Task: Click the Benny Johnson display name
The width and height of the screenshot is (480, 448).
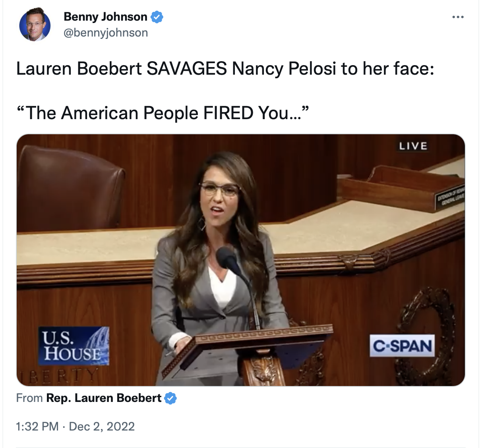Action: (x=105, y=17)
